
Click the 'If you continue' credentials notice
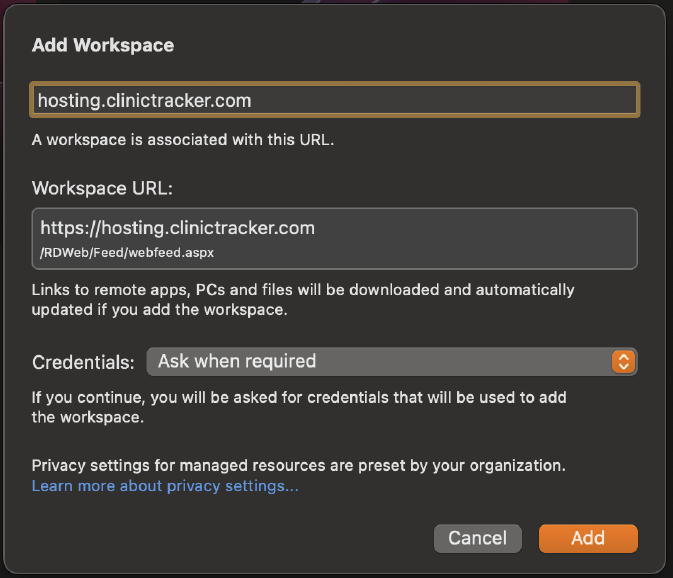(299, 407)
